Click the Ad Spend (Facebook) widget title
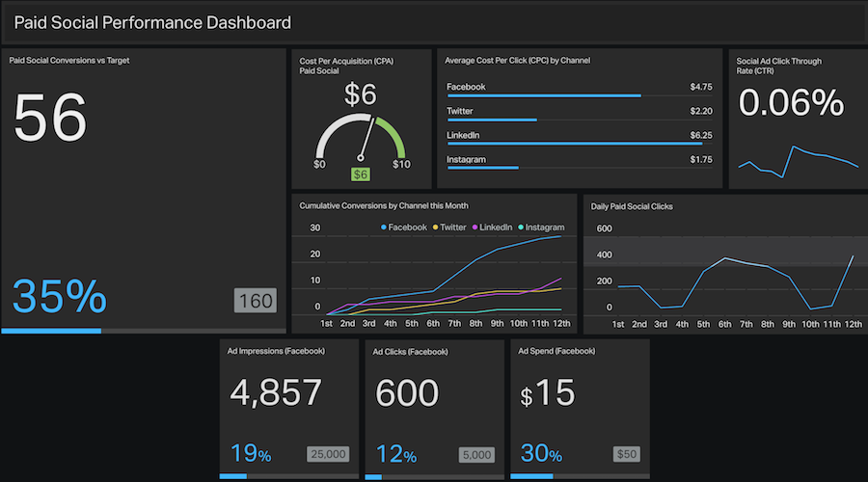Viewport: 868px width, 482px height. 556,351
